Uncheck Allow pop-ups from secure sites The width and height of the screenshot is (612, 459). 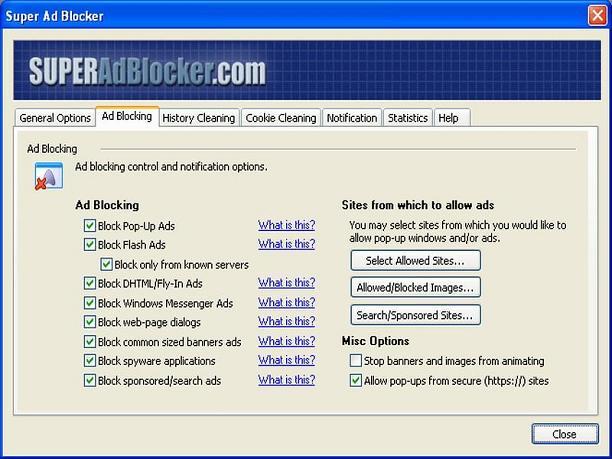[356, 381]
